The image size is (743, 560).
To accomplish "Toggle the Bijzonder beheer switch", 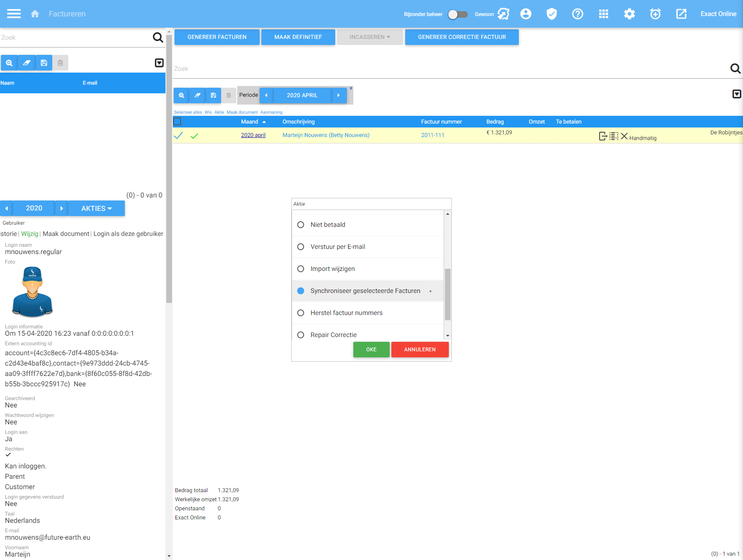I will click(x=457, y=14).
